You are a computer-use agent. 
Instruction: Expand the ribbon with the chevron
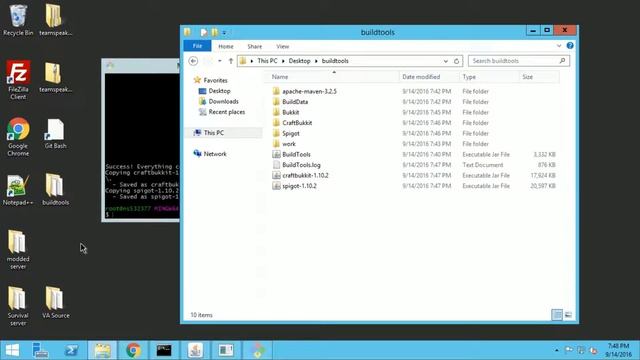coord(559,46)
